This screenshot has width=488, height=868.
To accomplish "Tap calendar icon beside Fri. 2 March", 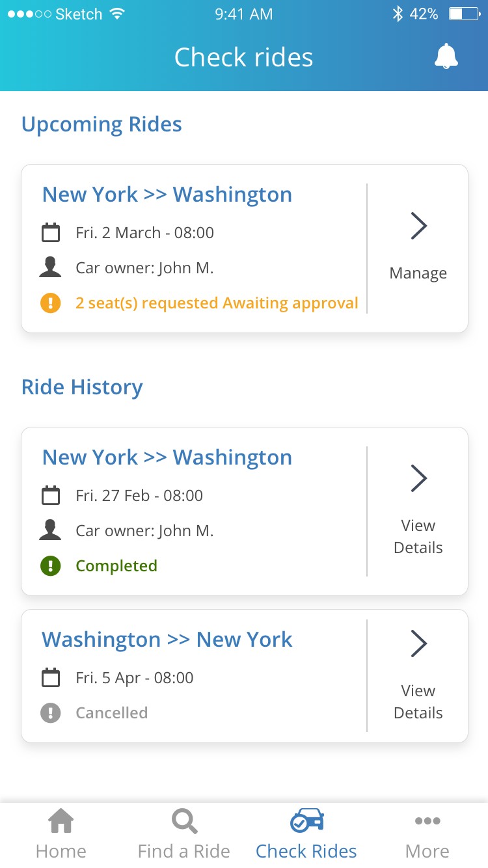I will pyautogui.click(x=50, y=232).
